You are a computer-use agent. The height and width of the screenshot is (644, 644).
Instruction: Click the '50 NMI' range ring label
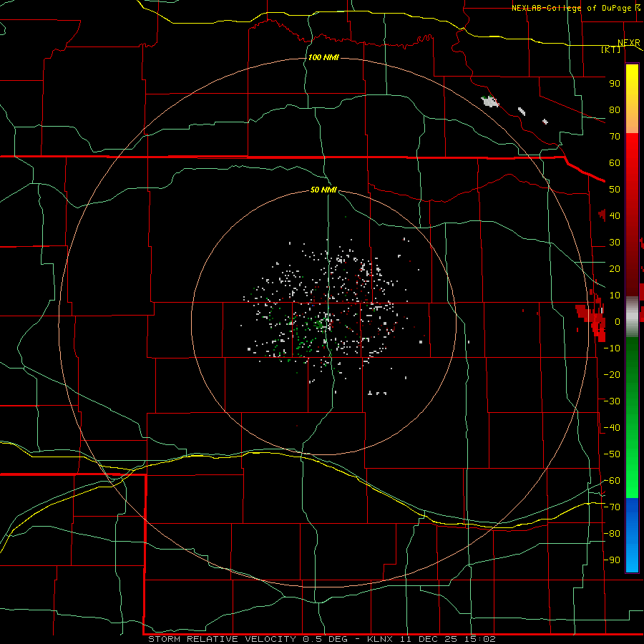click(323, 190)
